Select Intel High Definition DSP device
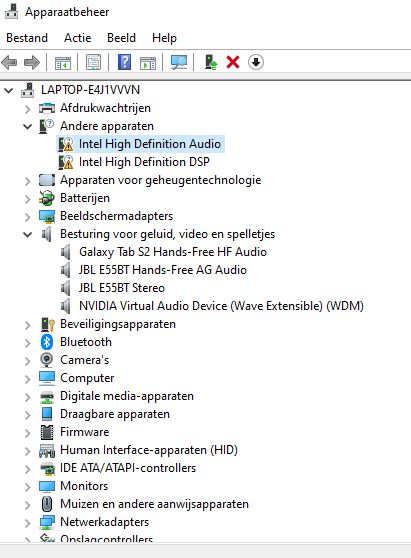The image size is (411, 558). [144, 162]
